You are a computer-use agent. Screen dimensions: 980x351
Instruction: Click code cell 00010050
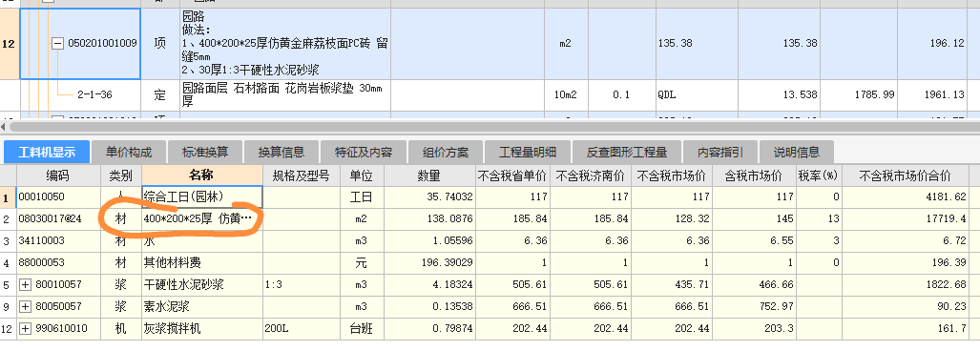(59, 197)
